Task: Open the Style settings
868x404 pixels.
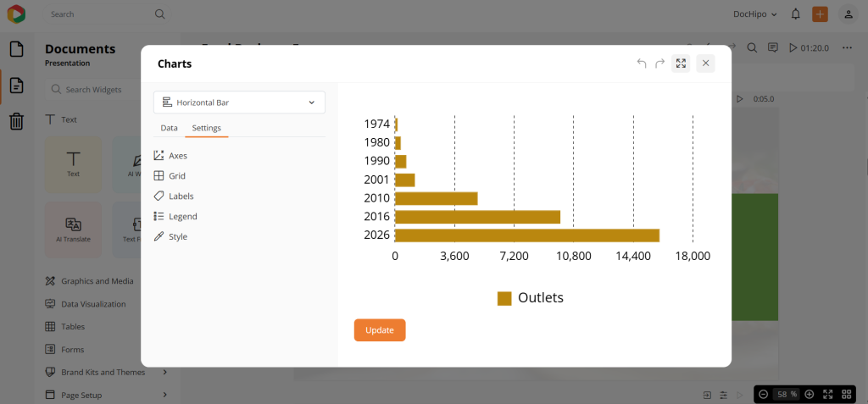Action: point(171,236)
